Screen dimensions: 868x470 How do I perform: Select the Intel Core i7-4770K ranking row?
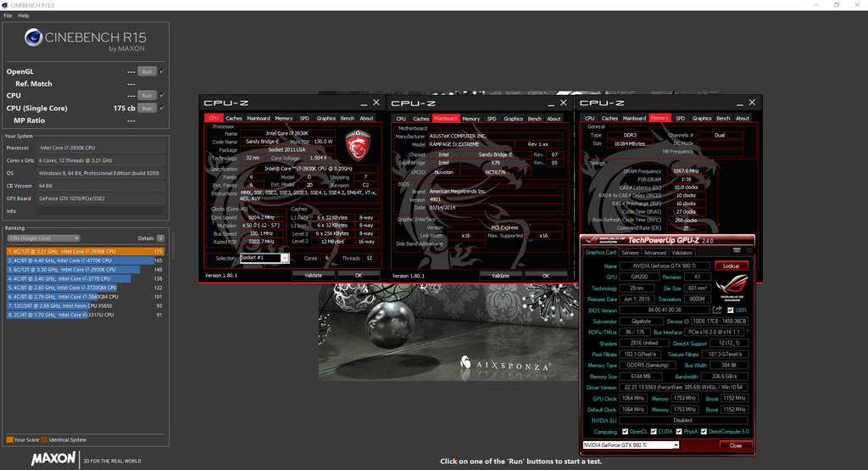(x=86, y=260)
